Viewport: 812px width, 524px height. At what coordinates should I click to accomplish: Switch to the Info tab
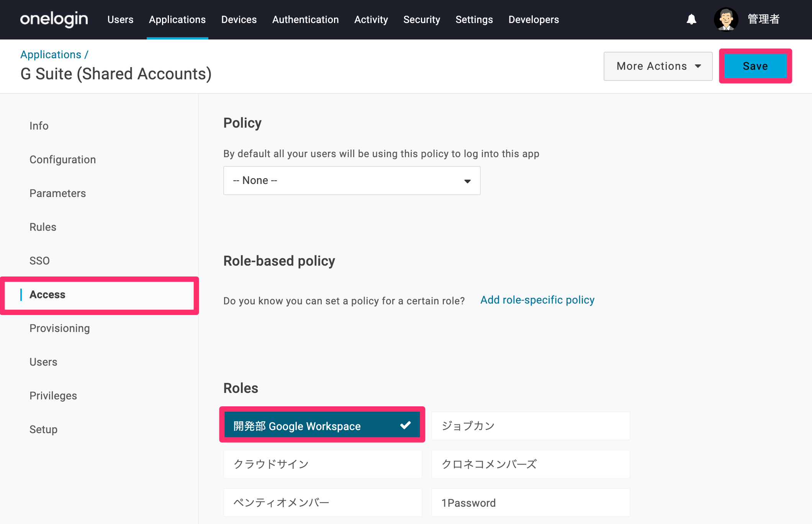tap(39, 126)
